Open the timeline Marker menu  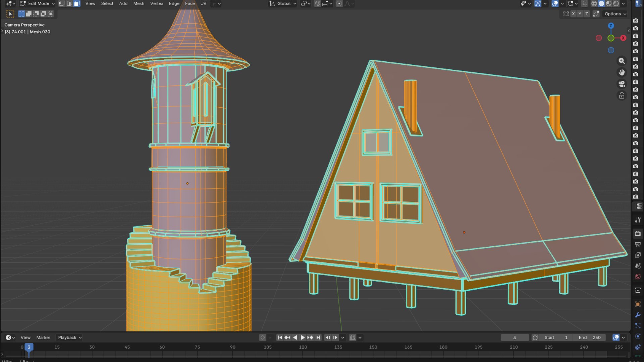coord(43,338)
